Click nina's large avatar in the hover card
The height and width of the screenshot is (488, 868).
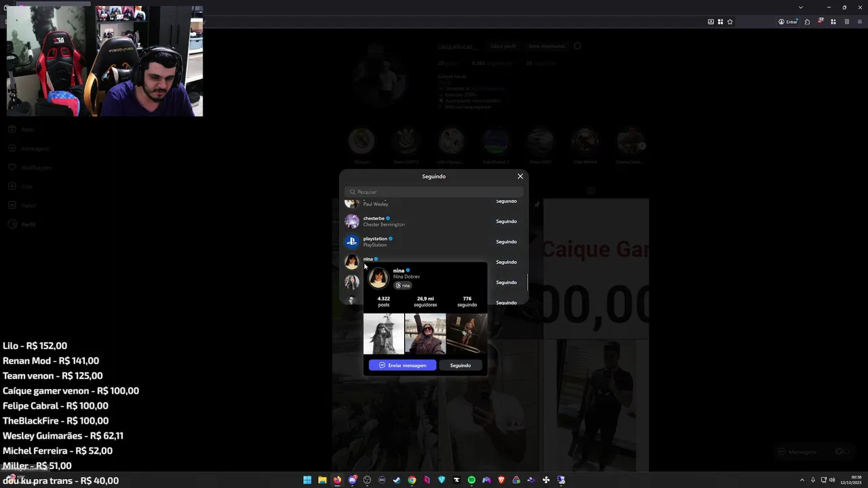(378, 277)
